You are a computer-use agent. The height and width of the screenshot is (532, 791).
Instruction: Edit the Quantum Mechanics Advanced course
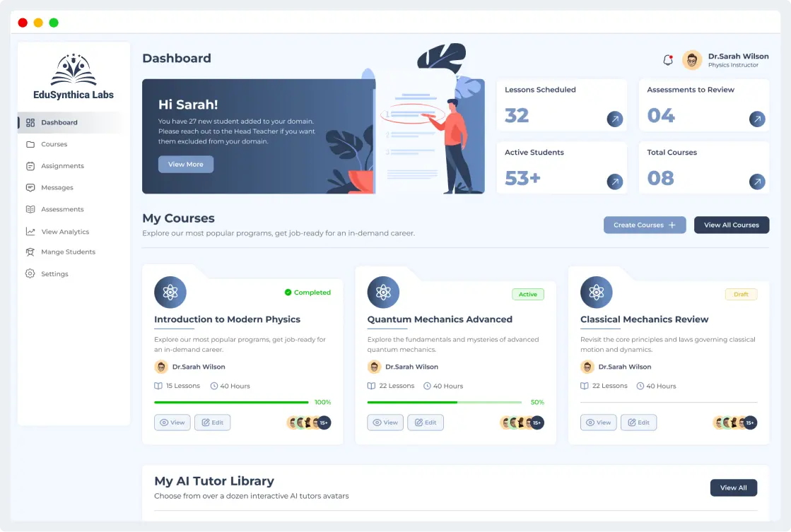pyautogui.click(x=425, y=422)
